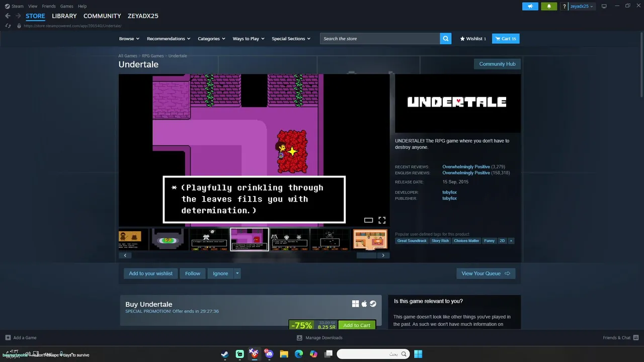Screen dimensions: 644x362
Task: Toggle fullscreen on the screenshot viewer
Action: pyautogui.click(x=382, y=220)
